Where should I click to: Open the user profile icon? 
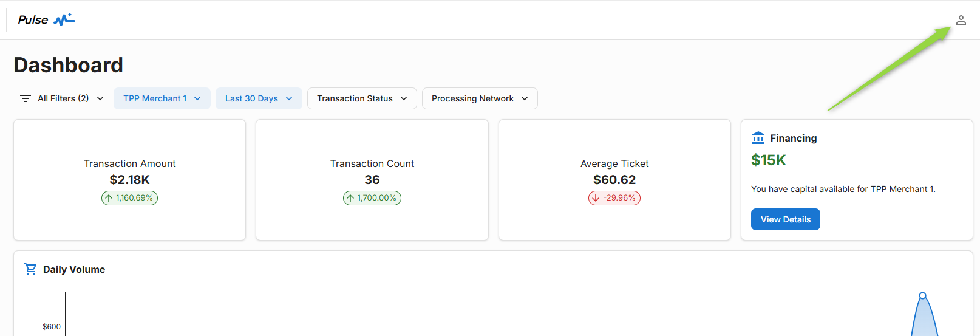click(x=961, y=20)
